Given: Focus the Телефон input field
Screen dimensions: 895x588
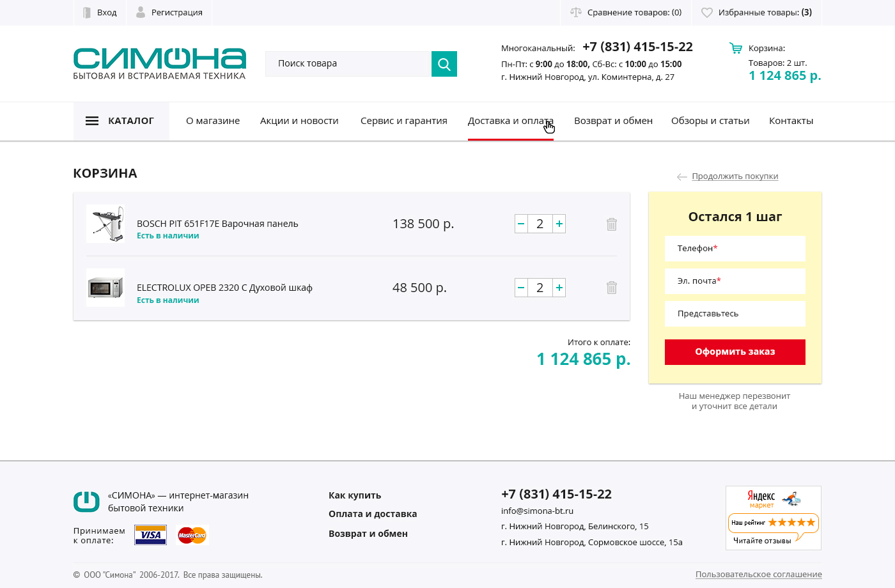Looking at the screenshot, I should pos(735,249).
